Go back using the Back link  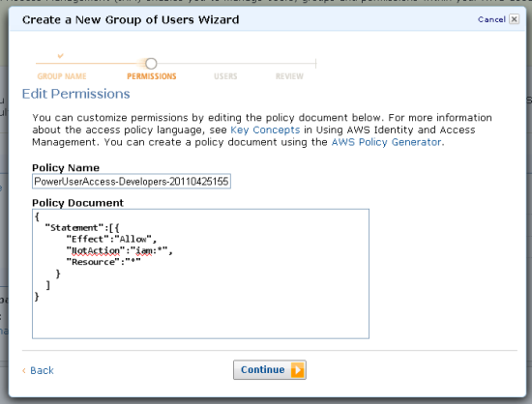42,370
